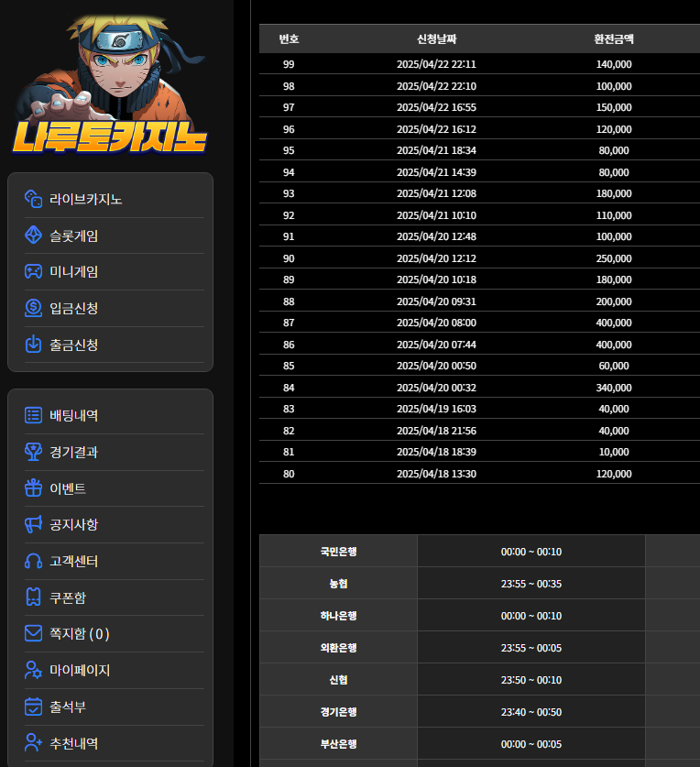Viewport: 700px width, 767px height.
Task: Go to 출석부 attendance page
Action: point(68,707)
